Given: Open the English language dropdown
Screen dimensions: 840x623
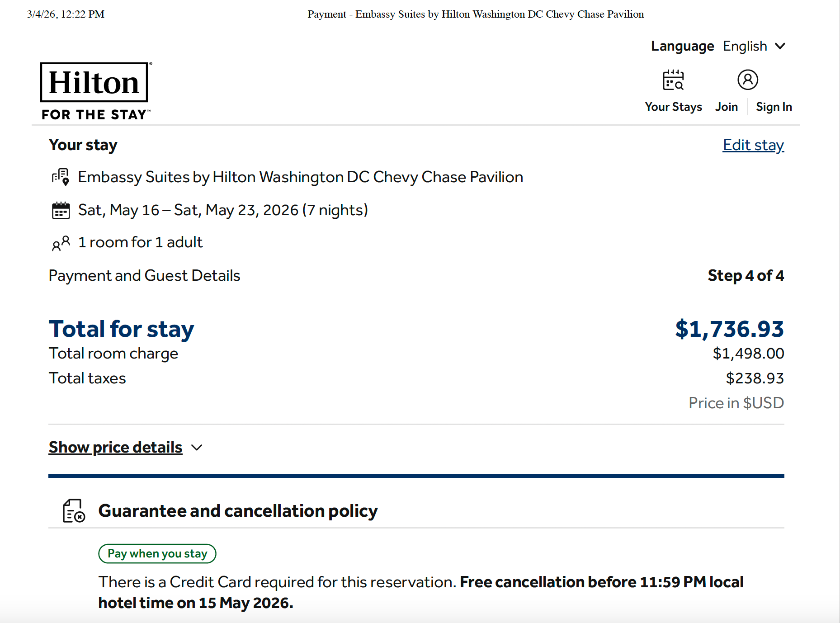Looking at the screenshot, I should 745,46.
